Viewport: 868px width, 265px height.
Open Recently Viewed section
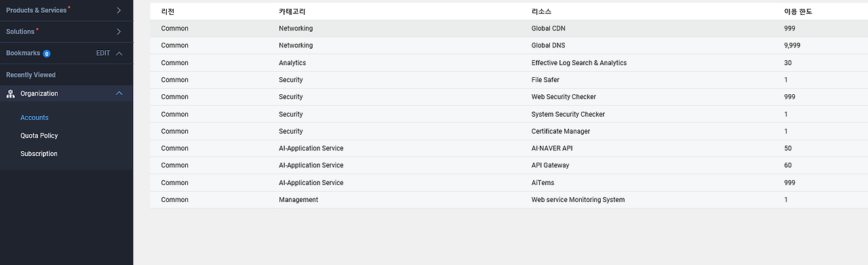coord(31,75)
